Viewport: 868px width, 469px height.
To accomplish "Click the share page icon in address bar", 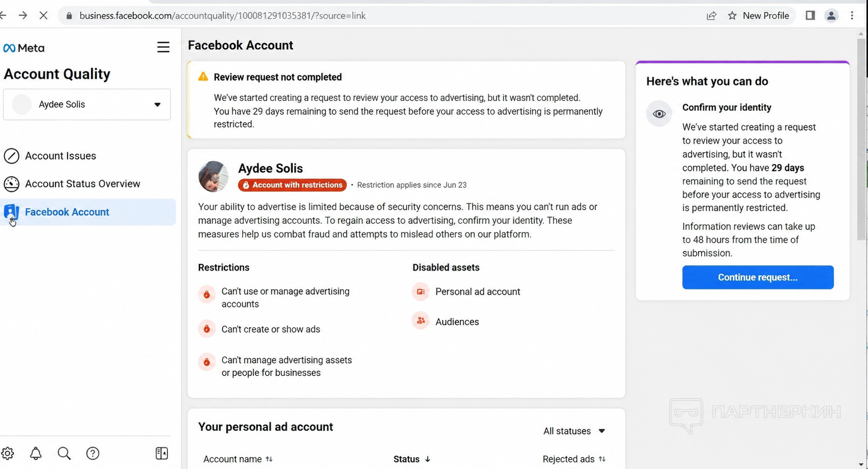I will click(x=711, y=16).
